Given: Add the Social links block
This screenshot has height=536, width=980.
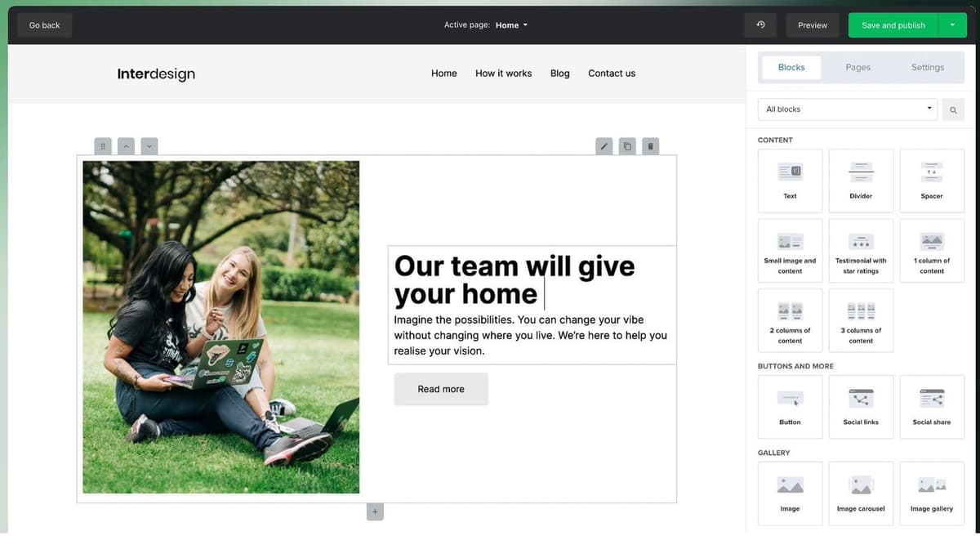Looking at the screenshot, I should (861, 407).
